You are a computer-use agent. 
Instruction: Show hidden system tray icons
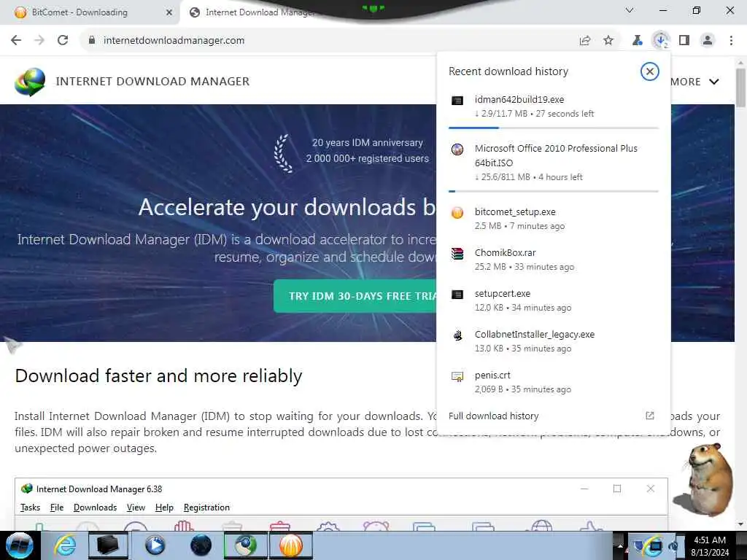(620, 545)
